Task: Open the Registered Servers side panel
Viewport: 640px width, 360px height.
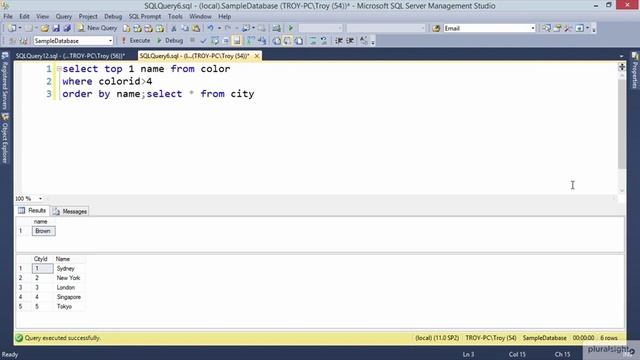Action: [x=5, y=80]
